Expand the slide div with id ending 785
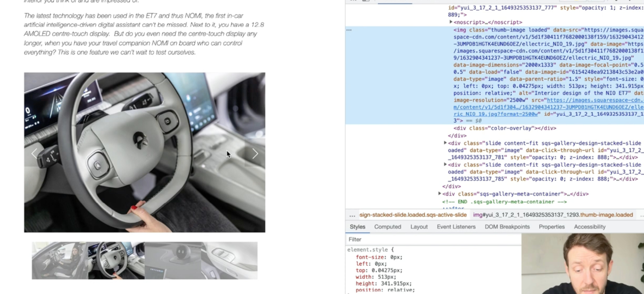The height and width of the screenshot is (294, 644). coord(445,164)
